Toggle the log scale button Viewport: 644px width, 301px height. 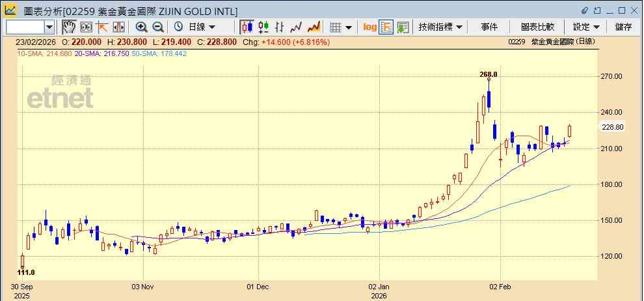point(370,27)
